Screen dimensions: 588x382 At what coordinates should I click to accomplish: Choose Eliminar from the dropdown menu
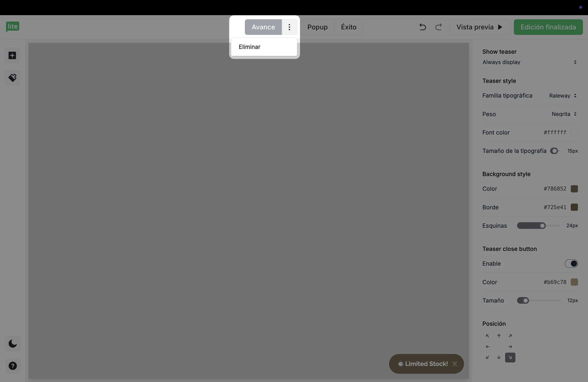(249, 47)
